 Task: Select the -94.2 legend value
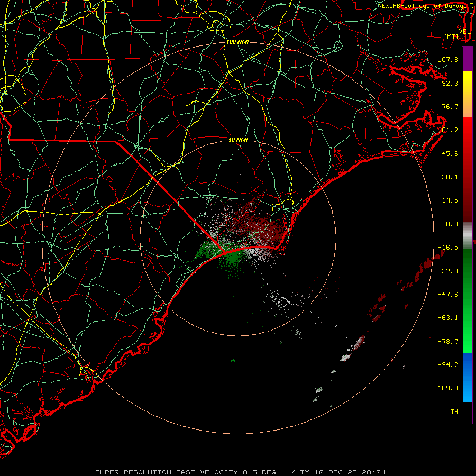click(448, 365)
